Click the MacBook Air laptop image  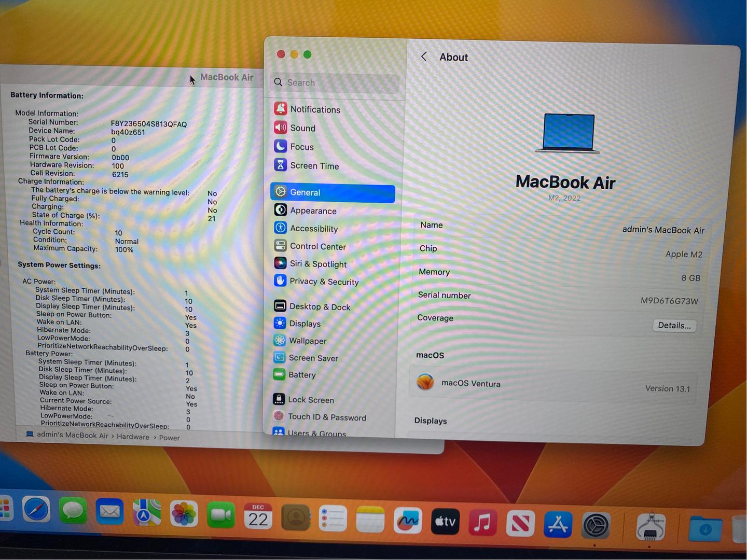tap(568, 133)
